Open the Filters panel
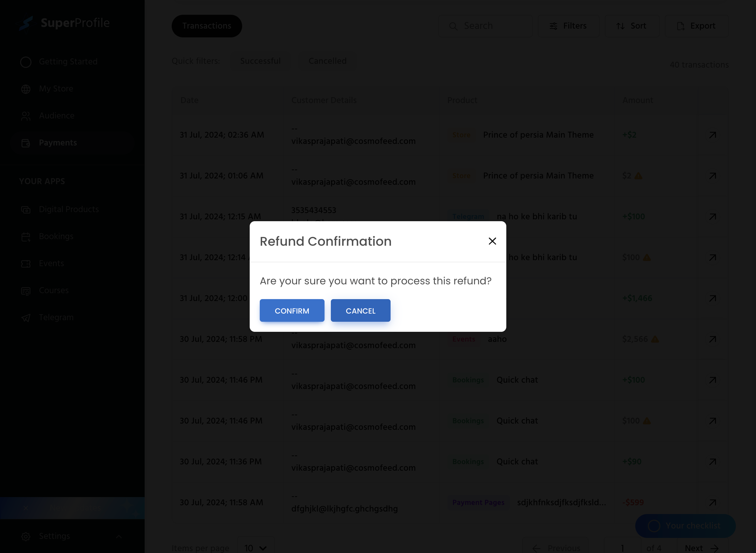 pyautogui.click(x=568, y=26)
